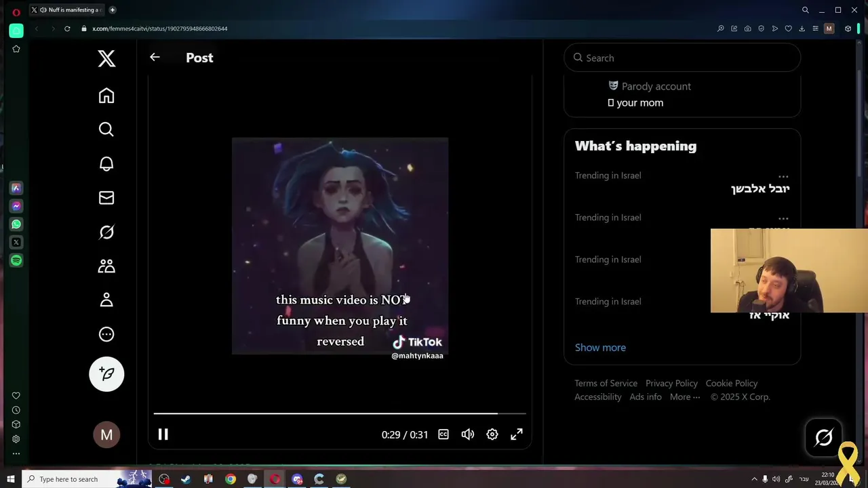The height and width of the screenshot is (488, 868).
Task: Open Google Chrome from the taskbar
Action: (x=231, y=479)
